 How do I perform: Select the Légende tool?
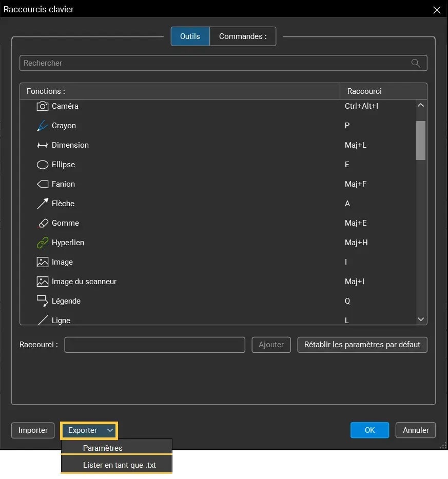[66, 301]
